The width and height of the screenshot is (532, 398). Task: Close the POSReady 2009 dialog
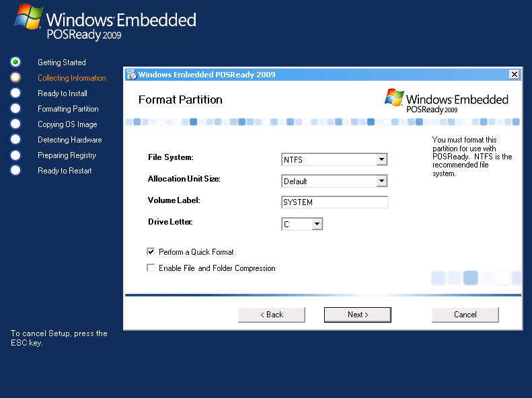pos(515,74)
